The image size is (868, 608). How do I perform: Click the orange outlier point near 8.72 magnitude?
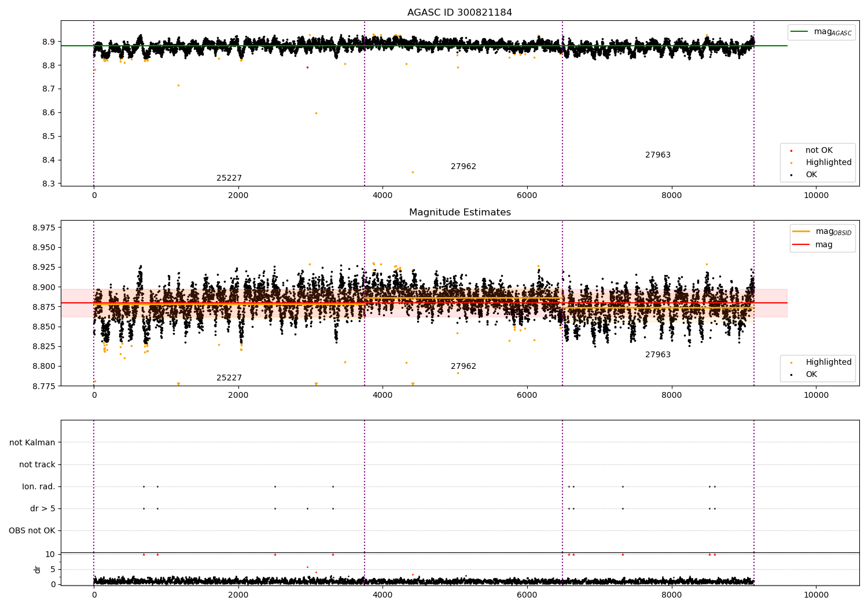(x=178, y=85)
